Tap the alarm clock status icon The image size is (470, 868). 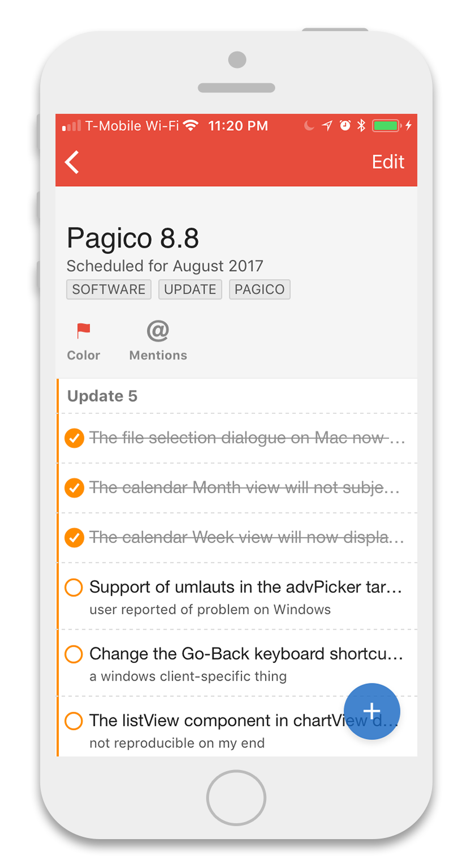[345, 126]
